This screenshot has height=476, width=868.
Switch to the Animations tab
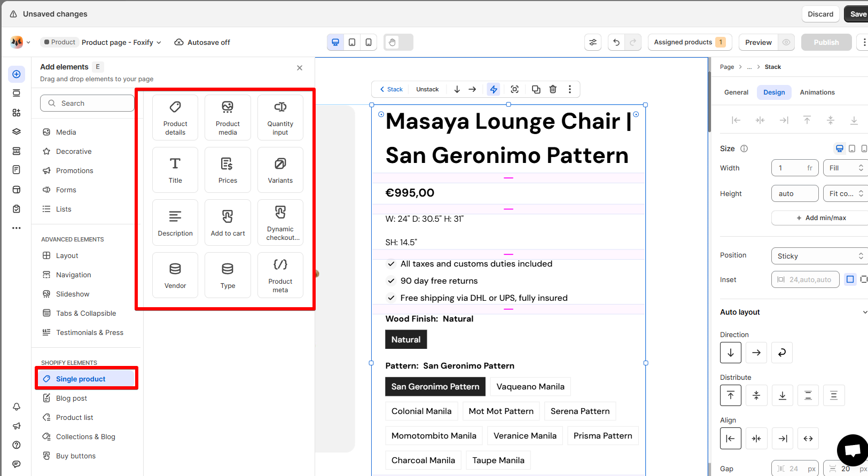click(817, 92)
